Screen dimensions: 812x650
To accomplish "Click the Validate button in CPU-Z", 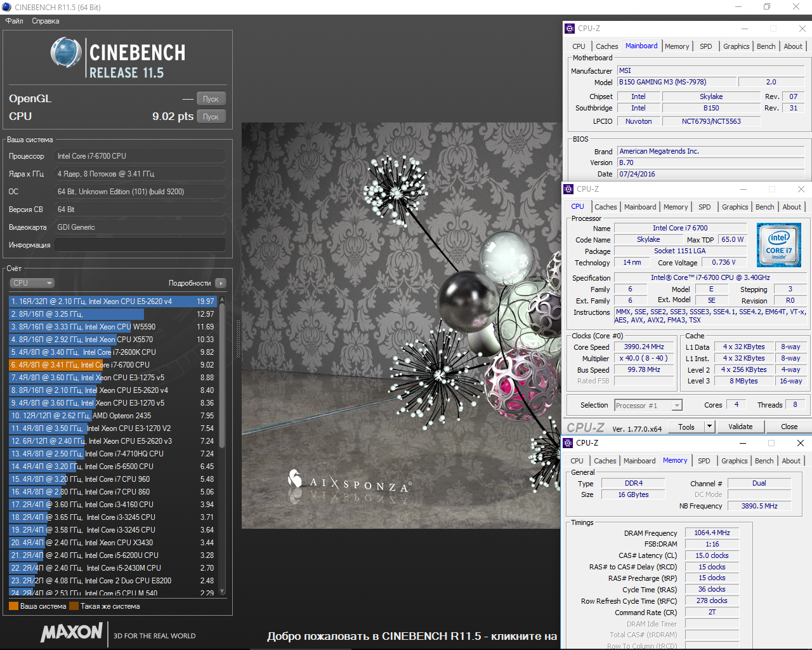I will point(740,427).
